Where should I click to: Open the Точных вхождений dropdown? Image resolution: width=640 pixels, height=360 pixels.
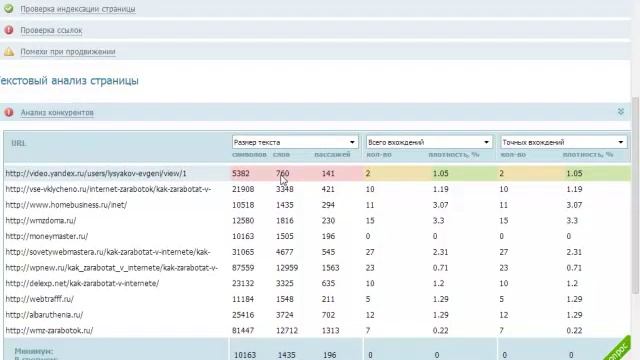(564, 142)
